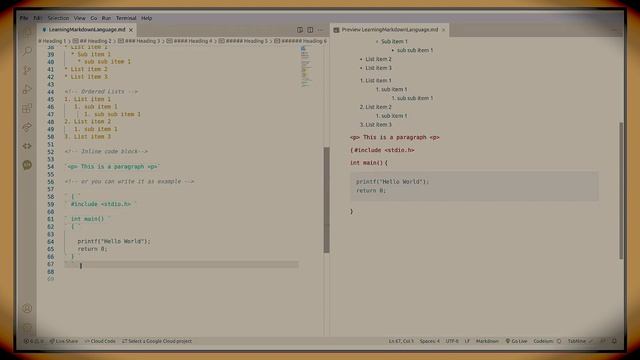Click Go Live in the status bar
Screen dimensions: 640x360
(516, 341)
